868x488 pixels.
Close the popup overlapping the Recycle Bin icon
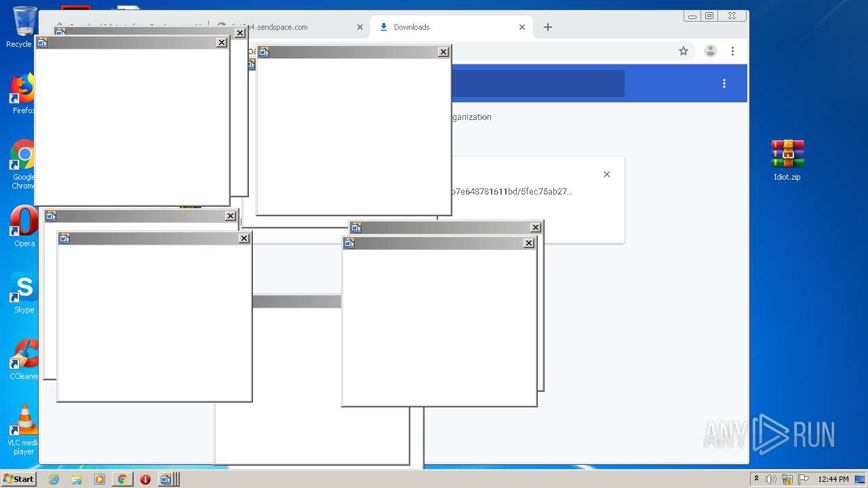[222, 43]
